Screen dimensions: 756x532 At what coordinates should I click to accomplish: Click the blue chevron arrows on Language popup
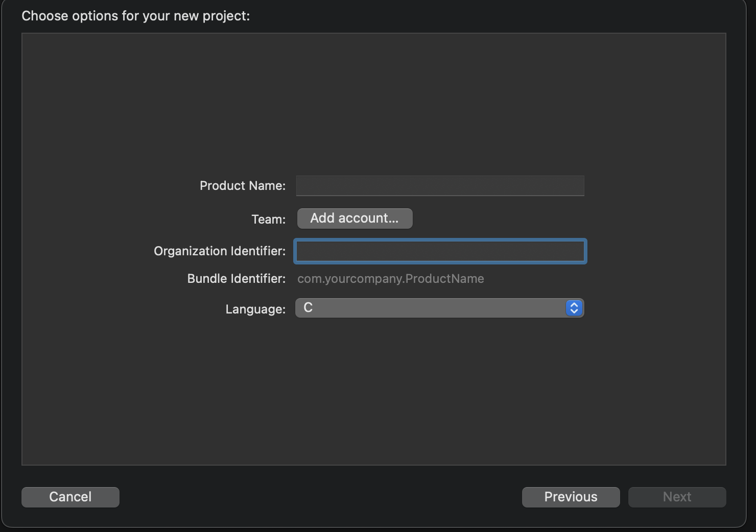(x=574, y=308)
